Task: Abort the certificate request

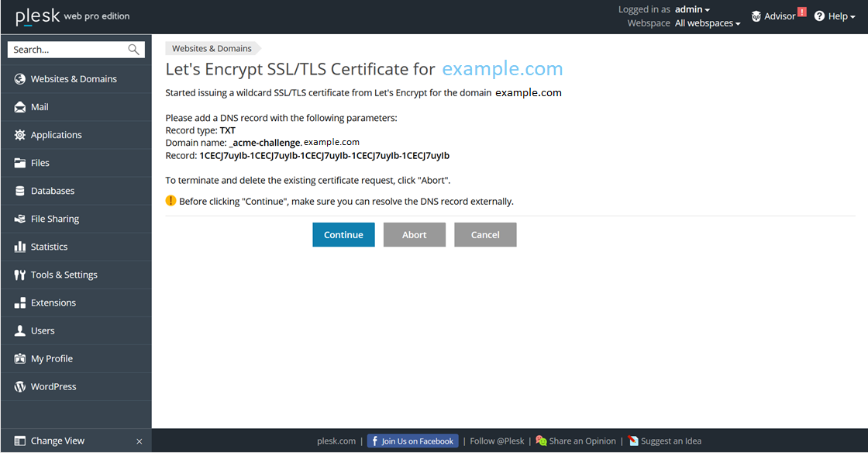Action: [415, 235]
